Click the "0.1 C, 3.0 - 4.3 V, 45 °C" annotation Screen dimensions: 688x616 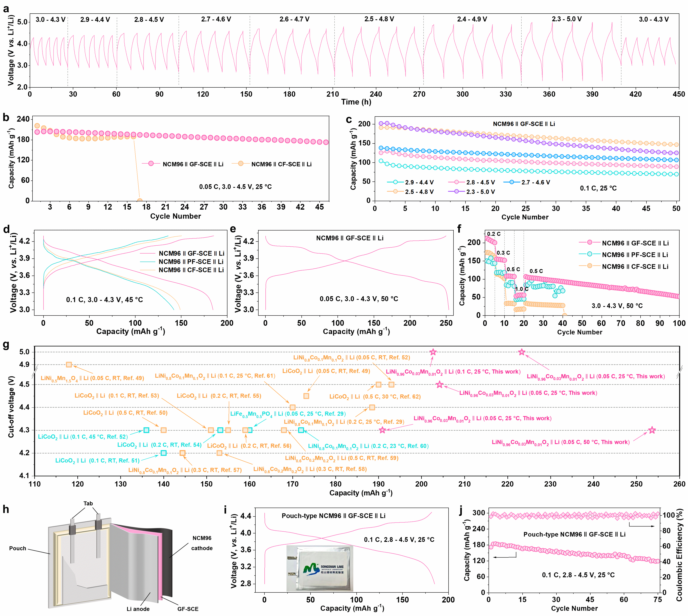[105, 300]
